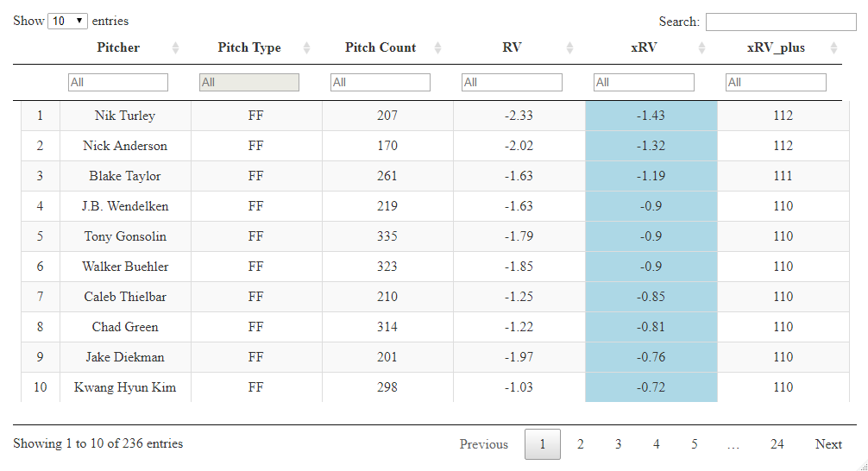
Task: Click the Pitch Count filter box
Action: [381, 82]
